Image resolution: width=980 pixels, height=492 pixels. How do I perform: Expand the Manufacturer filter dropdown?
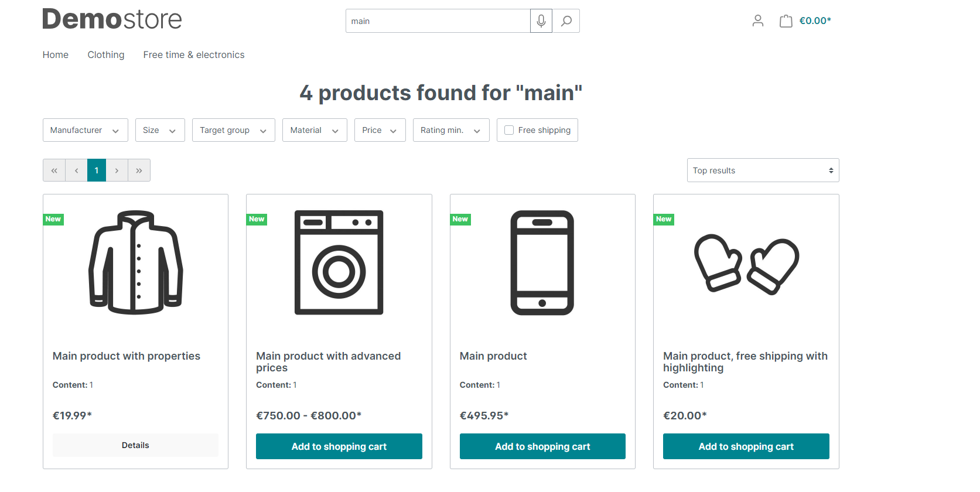(84, 130)
